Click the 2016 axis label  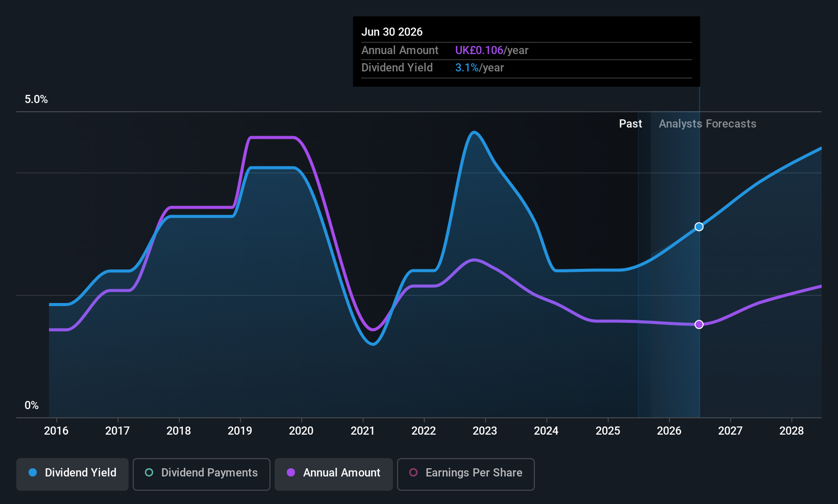(x=56, y=431)
